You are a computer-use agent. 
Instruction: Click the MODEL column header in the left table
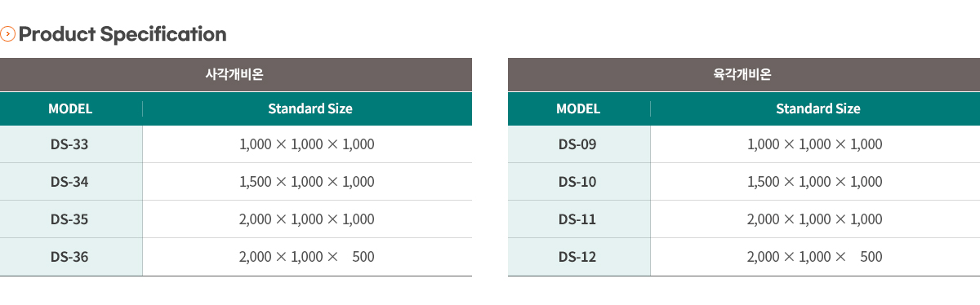pos(71,108)
